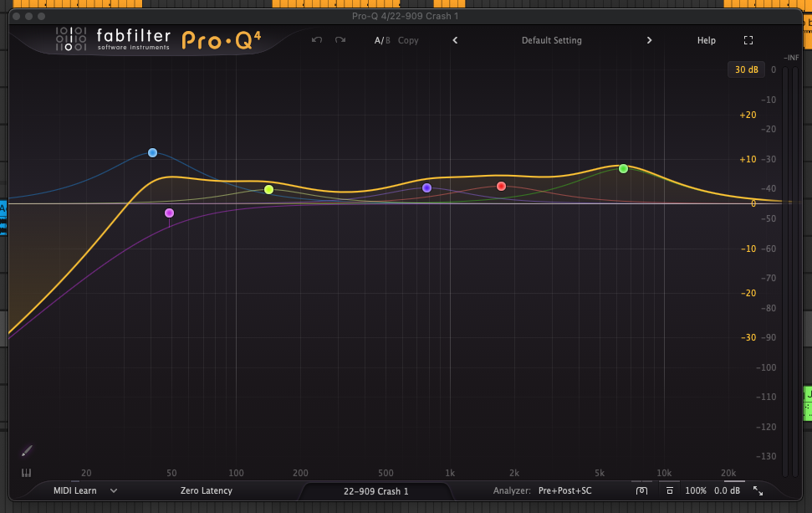Open the Default Setting preset menu
Screen dimensions: 812x513
tap(551, 40)
